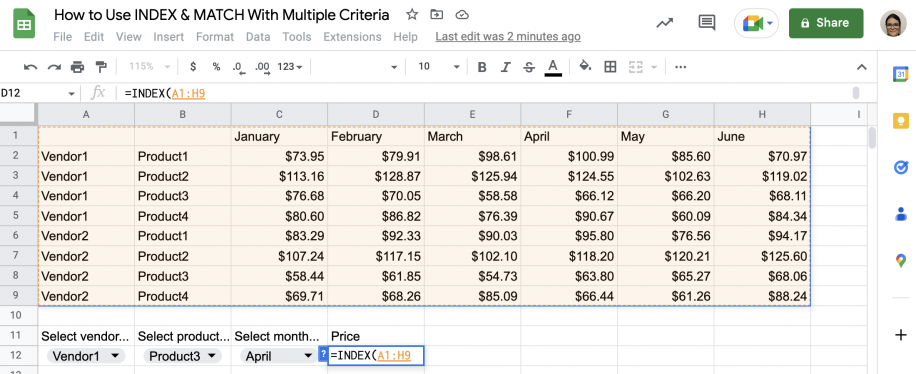
Task: Increase decimal places
Action: 262,67
